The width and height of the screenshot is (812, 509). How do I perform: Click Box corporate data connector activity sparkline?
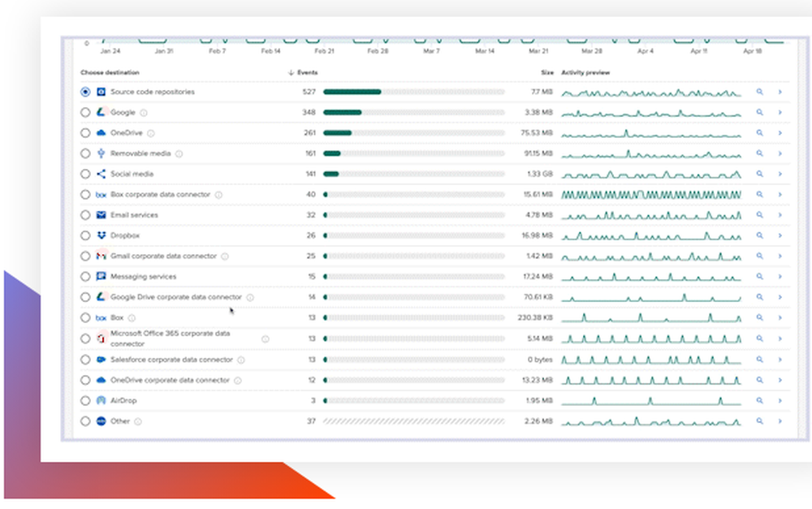pyautogui.click(x=651, y=195)
